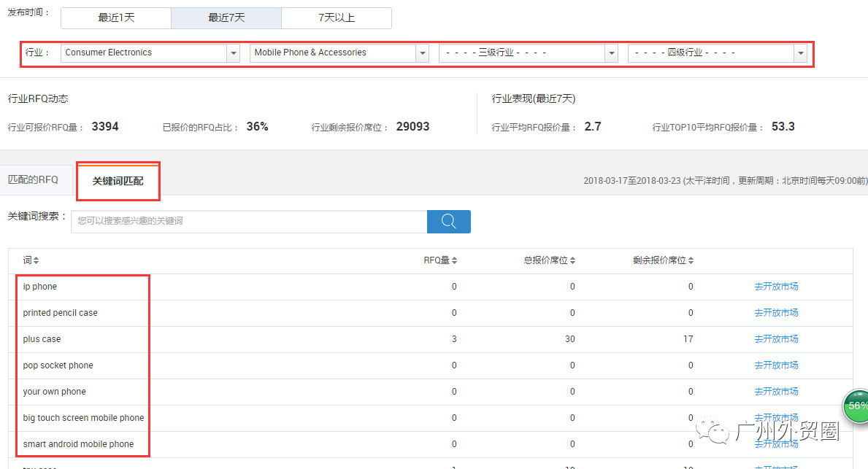Click the plus case 剩余报价席位 value 17

(688, 339)
